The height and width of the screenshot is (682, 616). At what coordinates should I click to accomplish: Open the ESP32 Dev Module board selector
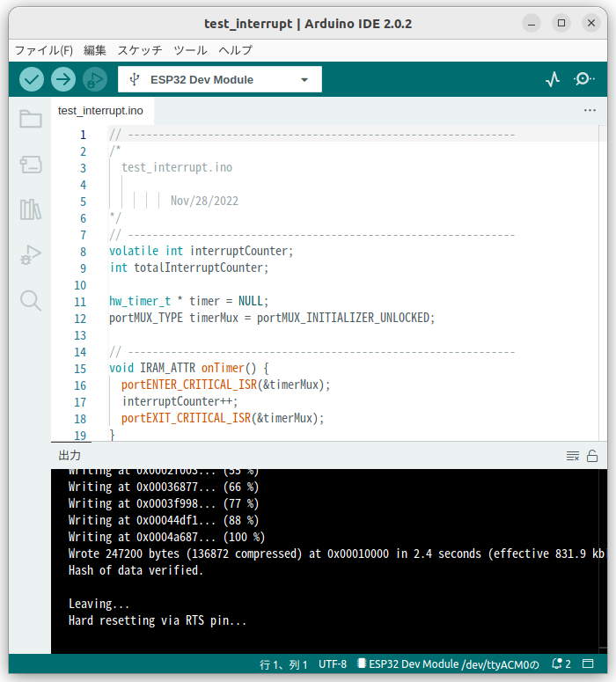pos(220,79)
